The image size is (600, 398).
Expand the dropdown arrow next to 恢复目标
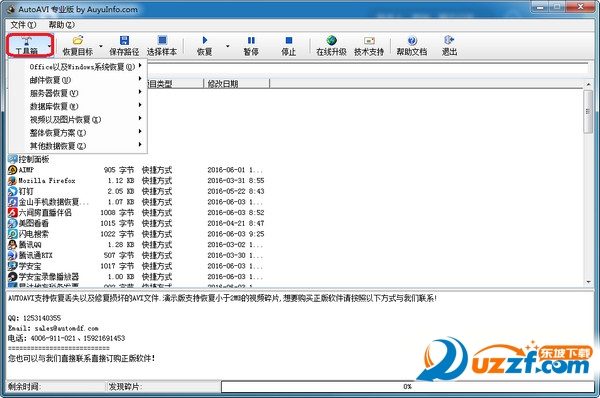(x=101, y=46)
